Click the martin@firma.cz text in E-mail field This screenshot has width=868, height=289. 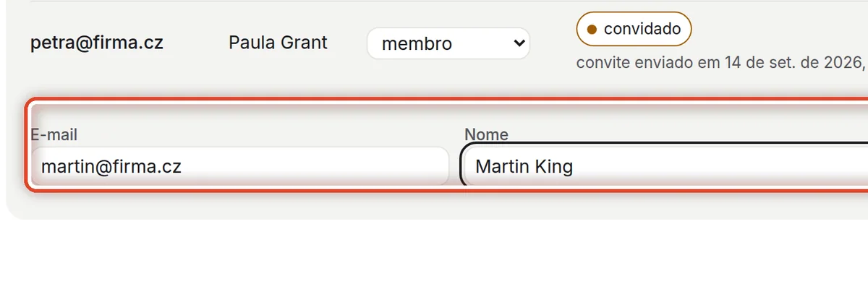[111, 167]
